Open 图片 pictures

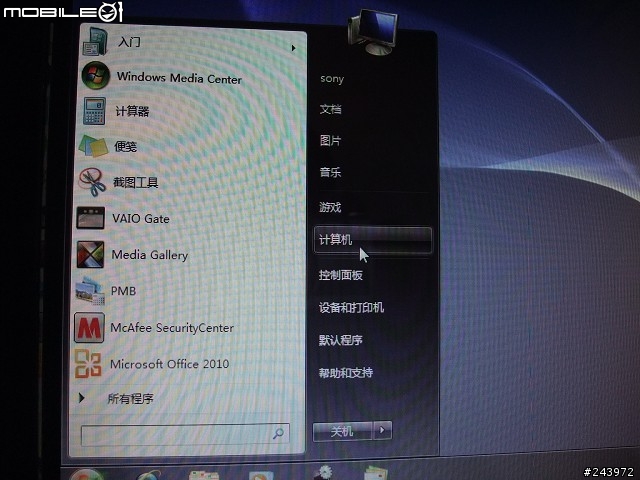(330, 141)
